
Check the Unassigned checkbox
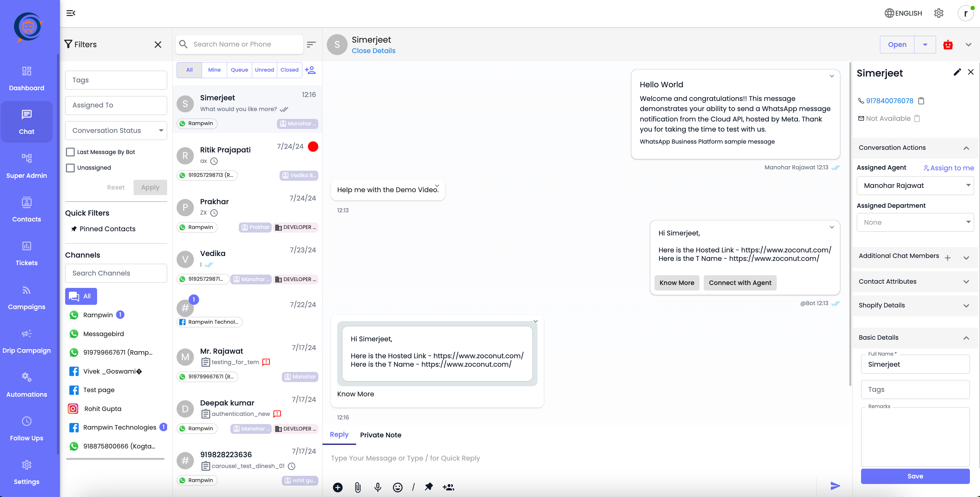click(70, 168)
